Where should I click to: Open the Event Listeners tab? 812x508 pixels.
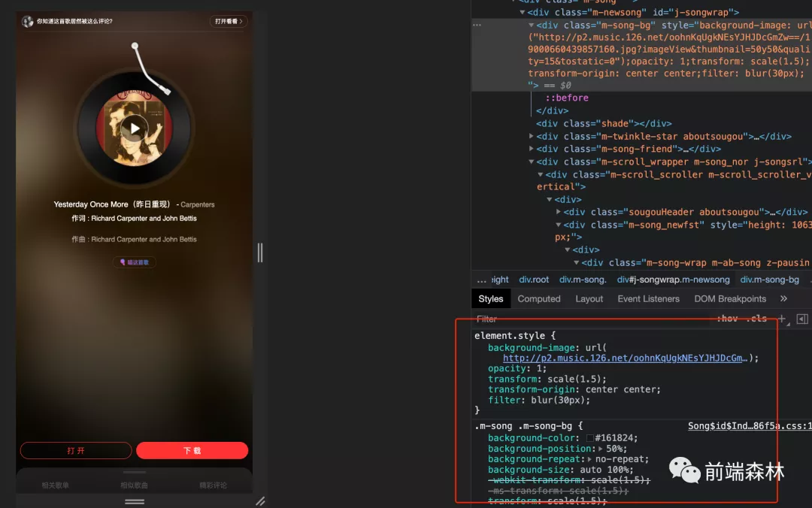point(648,299)
